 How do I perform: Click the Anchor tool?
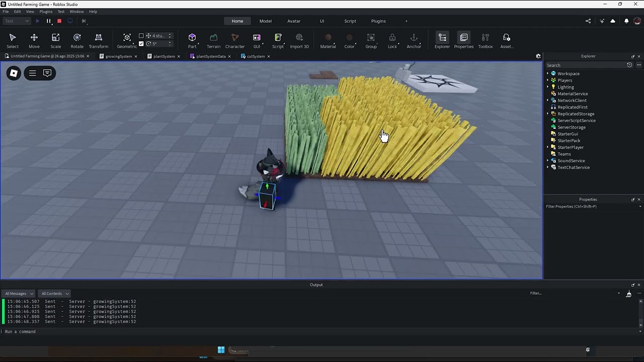click(x=414, y=40)
